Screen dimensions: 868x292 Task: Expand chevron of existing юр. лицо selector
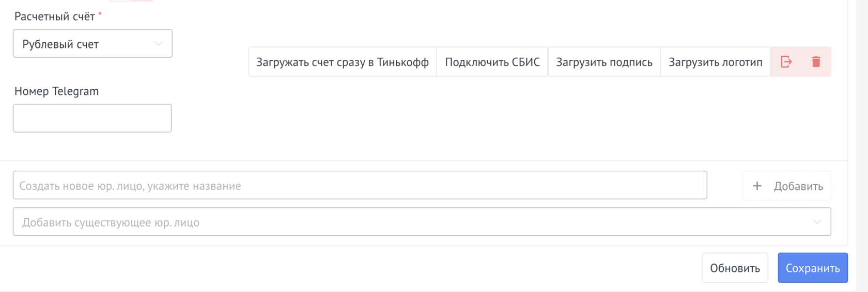(x=817, y=222)
